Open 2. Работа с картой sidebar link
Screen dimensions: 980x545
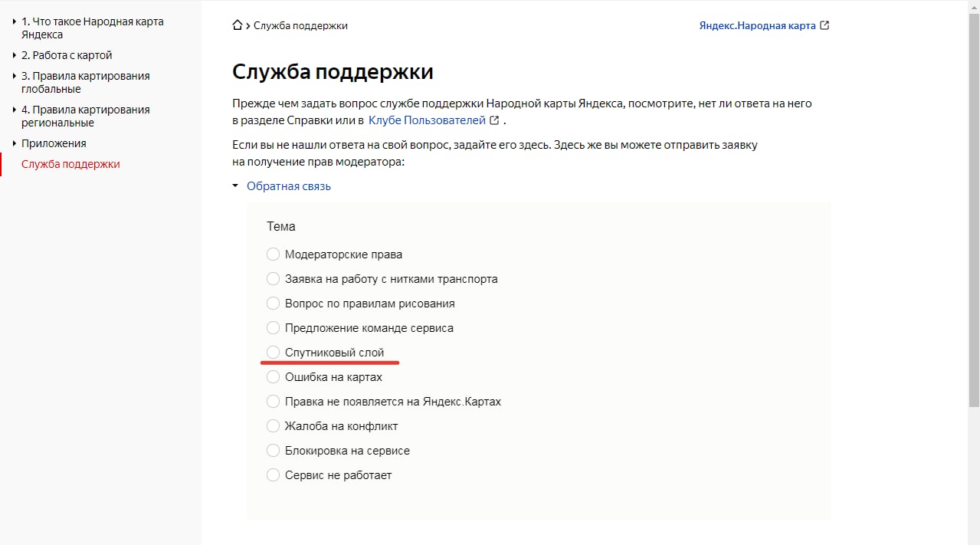[67, 55]
